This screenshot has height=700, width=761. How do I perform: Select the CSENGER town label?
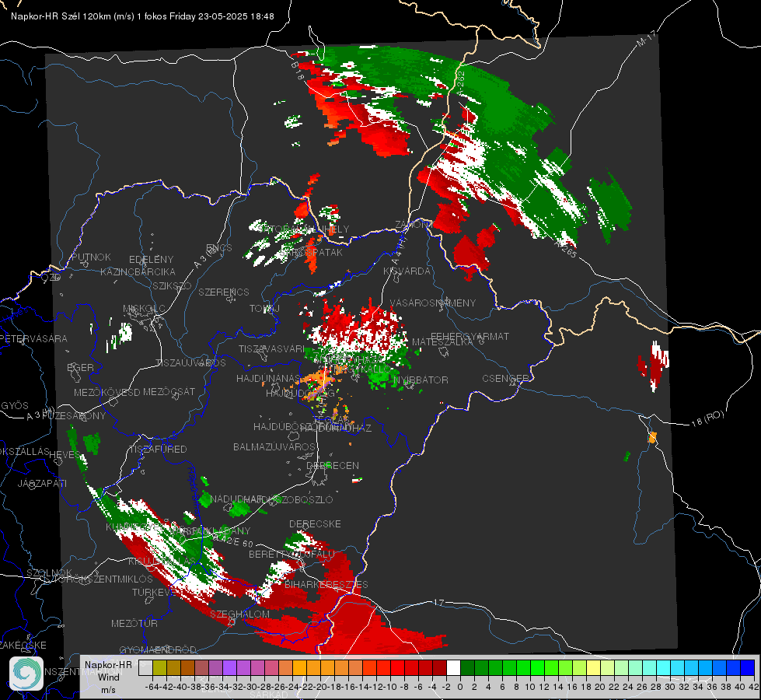[505, 379]
